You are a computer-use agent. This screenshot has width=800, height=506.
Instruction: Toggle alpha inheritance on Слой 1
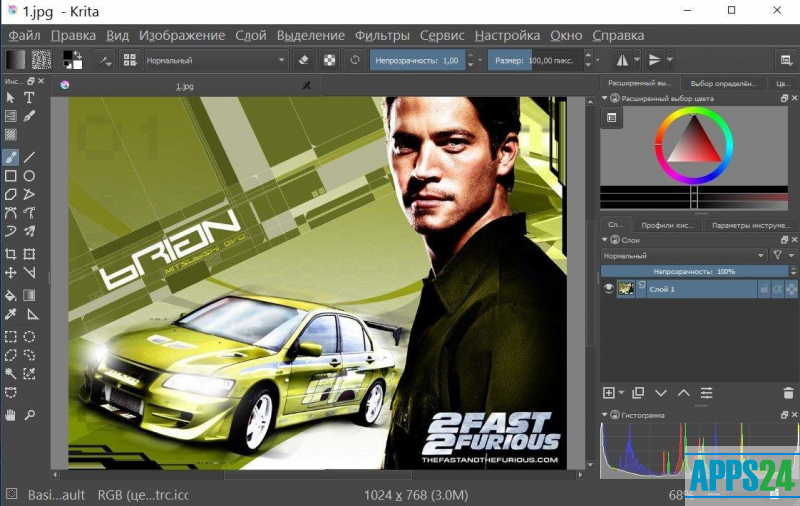pyautogui.click(x=777, y=289)
